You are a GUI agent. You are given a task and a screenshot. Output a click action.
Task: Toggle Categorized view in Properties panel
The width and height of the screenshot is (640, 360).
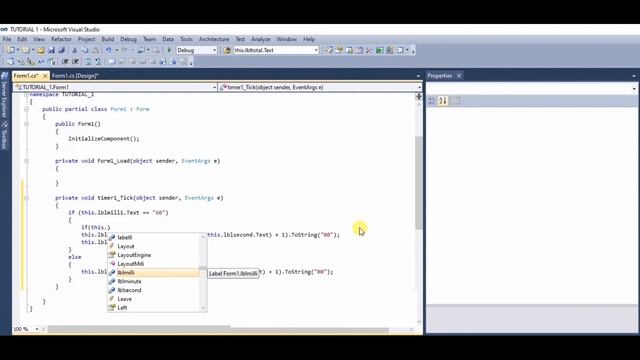432,101
